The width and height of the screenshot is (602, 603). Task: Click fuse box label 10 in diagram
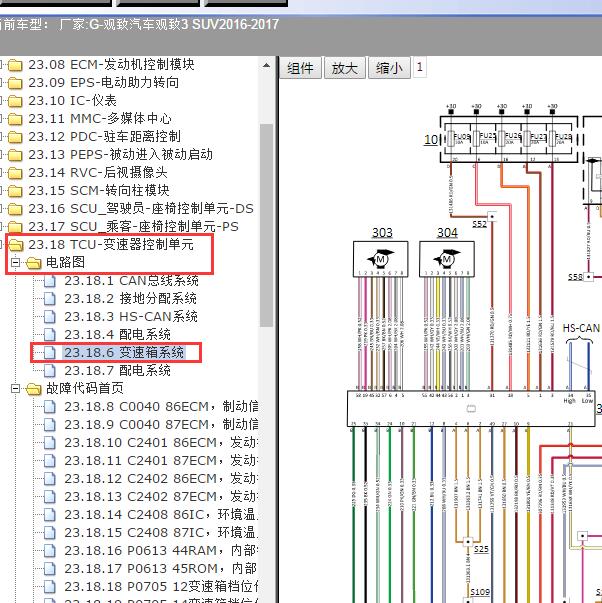431,140
